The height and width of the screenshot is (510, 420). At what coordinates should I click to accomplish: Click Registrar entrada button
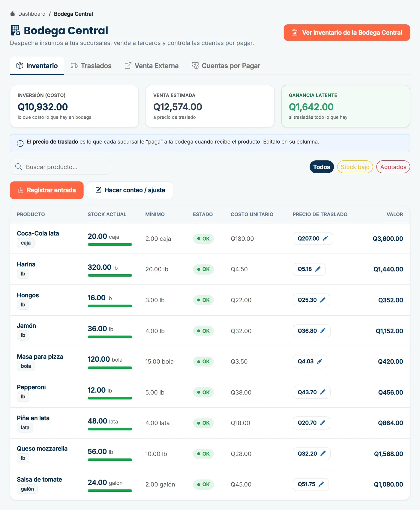point(47,190)
